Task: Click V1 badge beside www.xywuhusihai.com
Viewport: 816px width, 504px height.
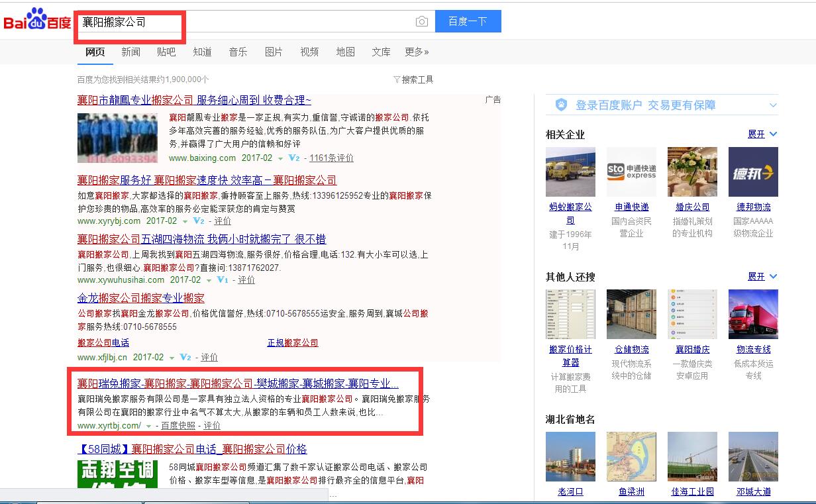Action: coord(223,280)
